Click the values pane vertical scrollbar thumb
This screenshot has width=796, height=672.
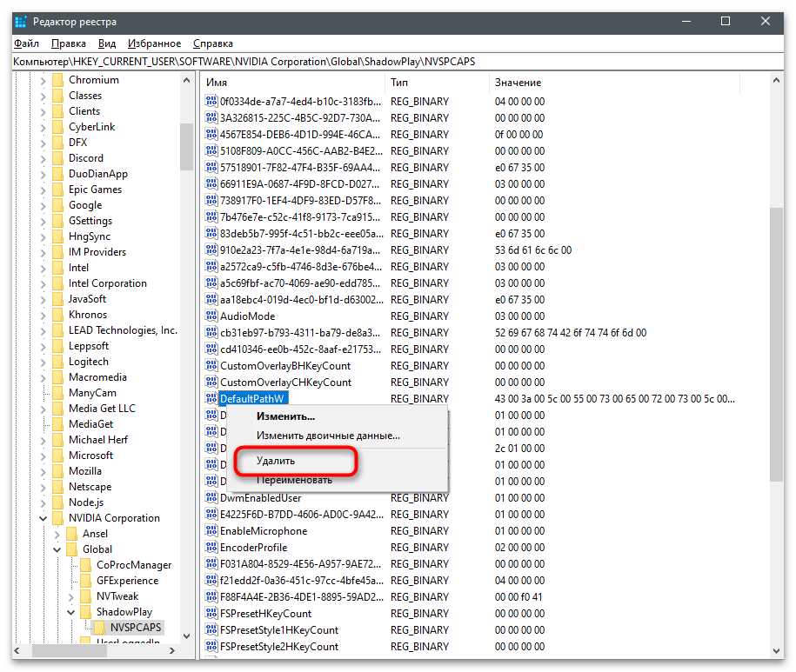(x=776, y=344)
